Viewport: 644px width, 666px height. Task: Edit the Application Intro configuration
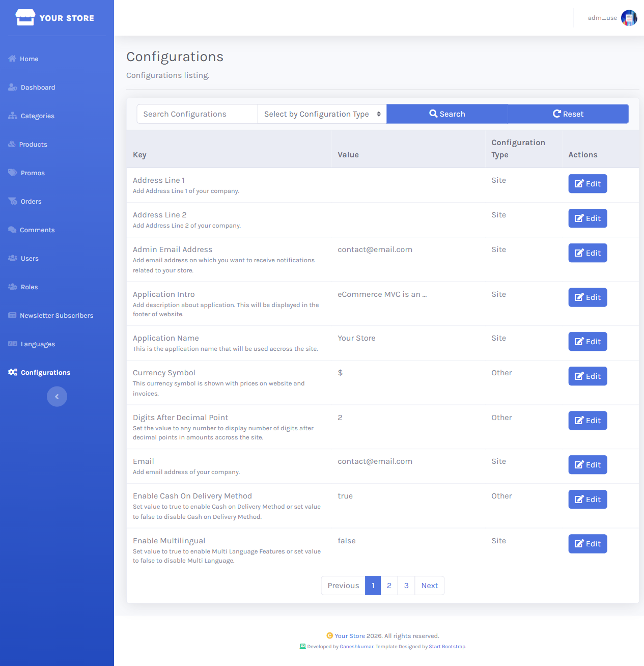click(587, 297)
